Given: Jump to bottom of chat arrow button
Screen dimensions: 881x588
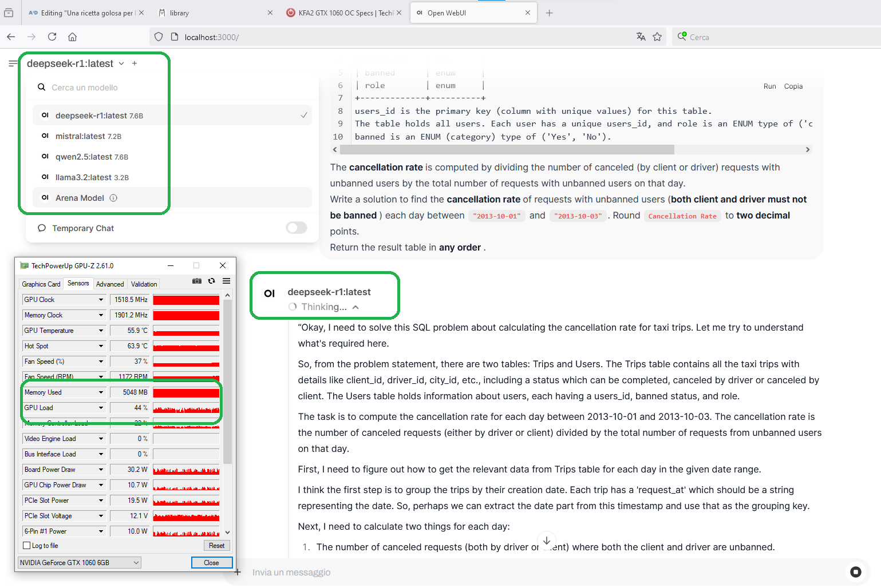Looking at the screenshot, I should [x=547, y=541].
